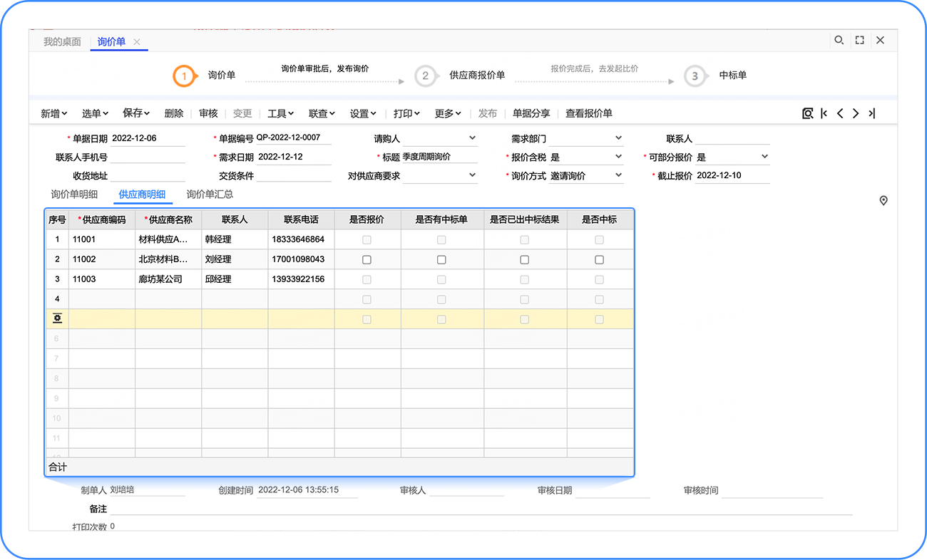The height and width of the screenshot is (560, 927).
Task: Click the 查看报价单 button
Action: (588, 113)
